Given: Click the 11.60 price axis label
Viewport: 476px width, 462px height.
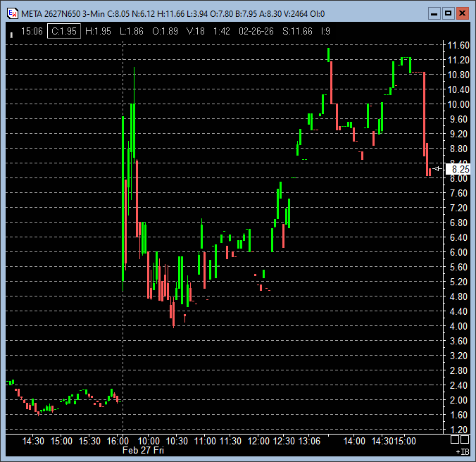Looking at the screenshot, I should (458, 45).
